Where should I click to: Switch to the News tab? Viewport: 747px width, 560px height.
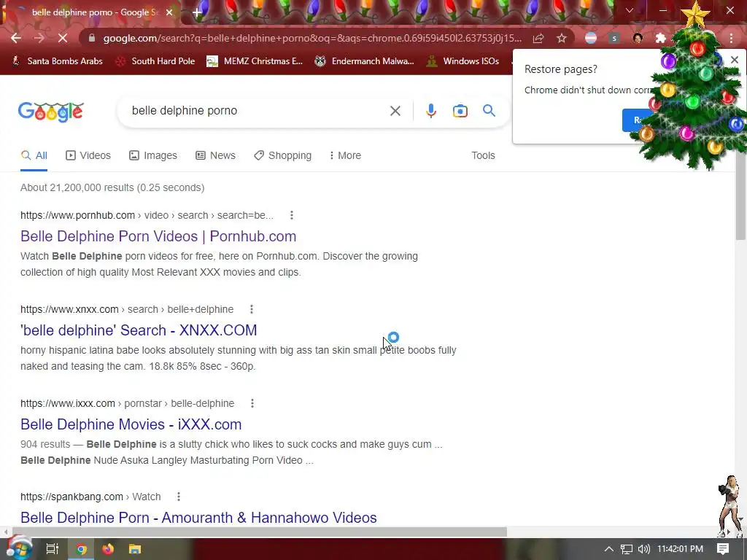(x=215, y=156)
